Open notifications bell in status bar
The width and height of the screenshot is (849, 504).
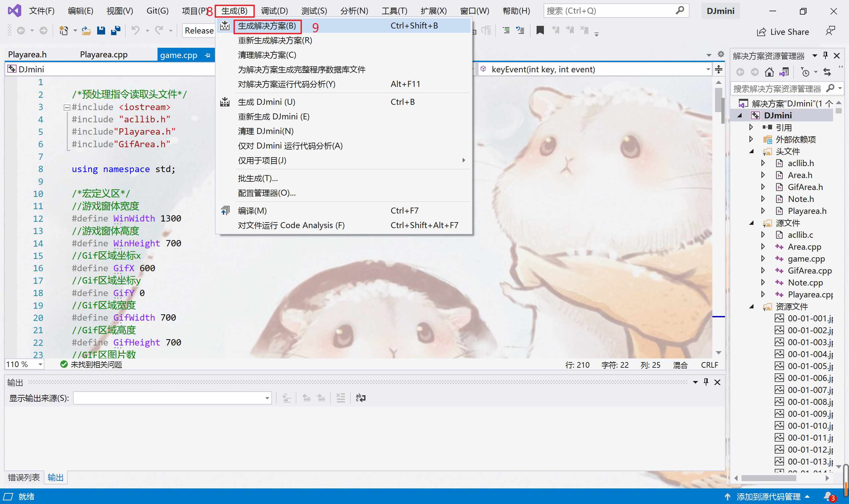coord(828,496)
